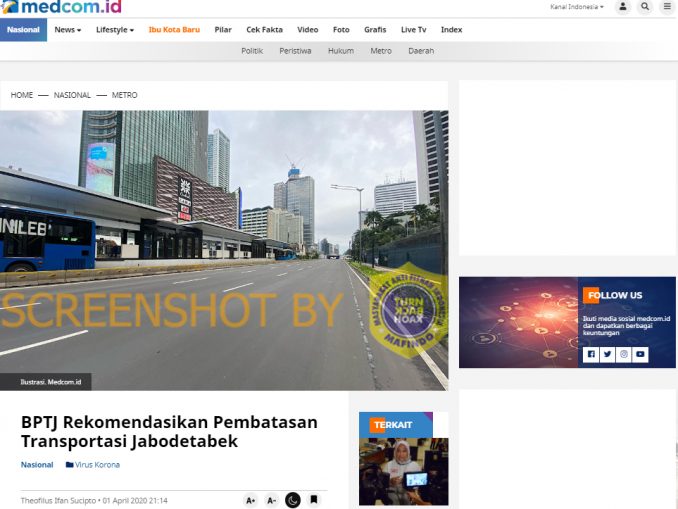This screenshot has height=509, width=678.
Task: Open the Cek Fakta menu item
Action: coord(265,30)
